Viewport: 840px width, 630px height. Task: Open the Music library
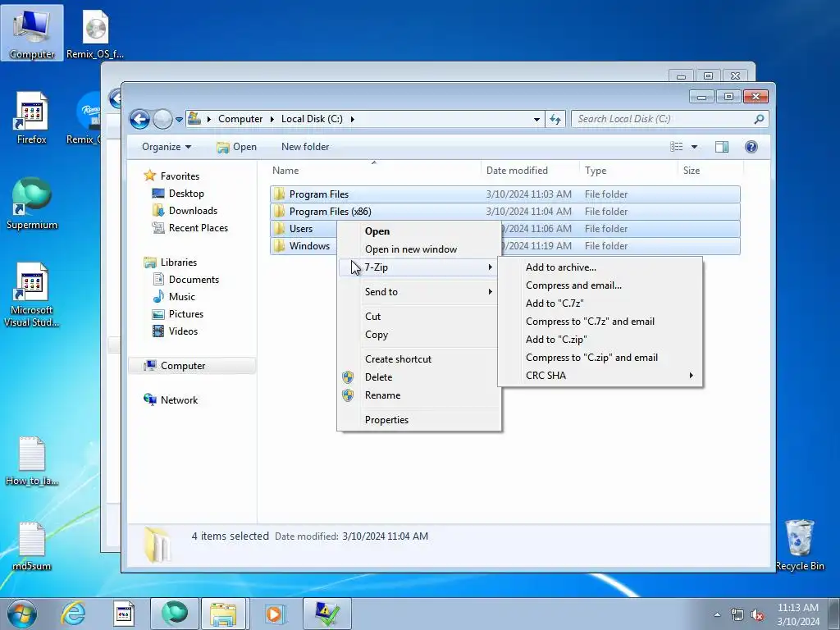point(181,297)
